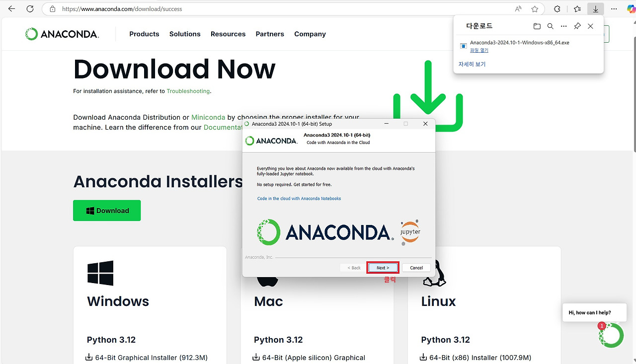Close the downloads panel

(x=590, y=26)
